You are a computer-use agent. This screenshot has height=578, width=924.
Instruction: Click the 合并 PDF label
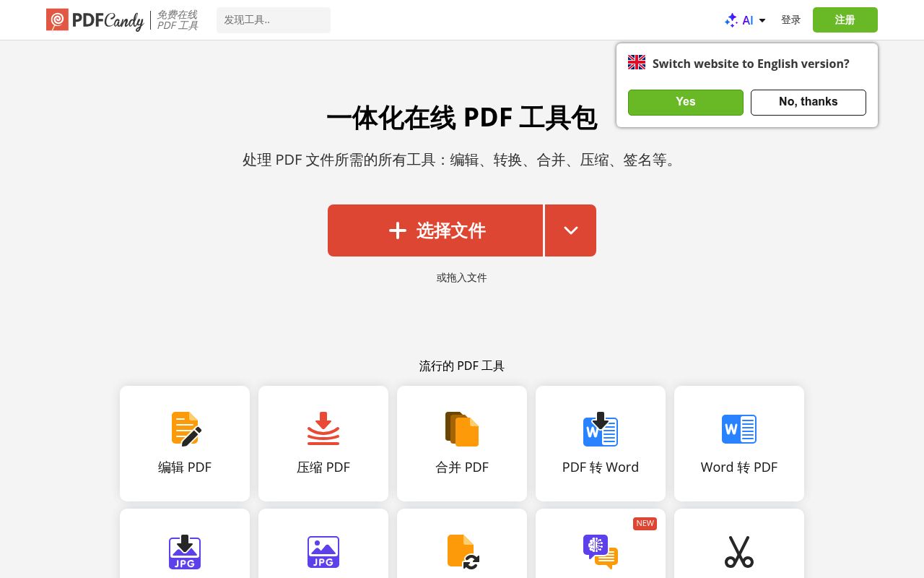click(462, 467)
